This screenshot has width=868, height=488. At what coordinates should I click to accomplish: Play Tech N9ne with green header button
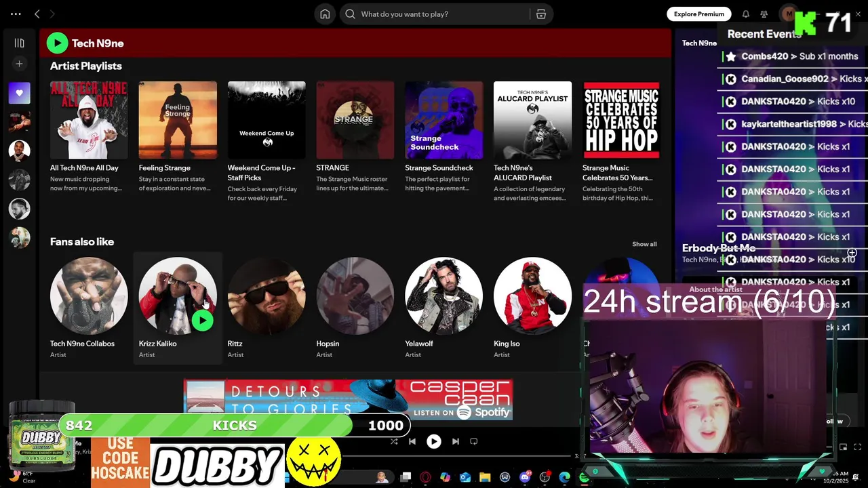57,43
